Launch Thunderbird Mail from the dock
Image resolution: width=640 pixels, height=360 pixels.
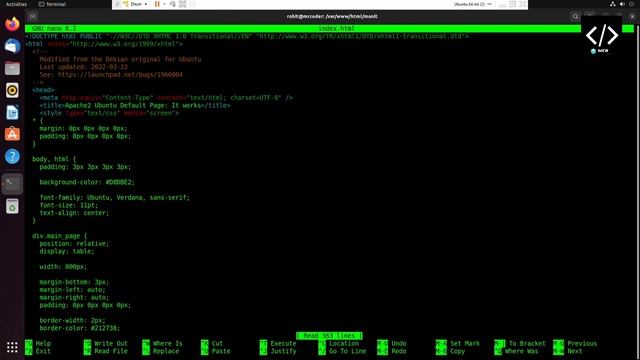[12, 46]
